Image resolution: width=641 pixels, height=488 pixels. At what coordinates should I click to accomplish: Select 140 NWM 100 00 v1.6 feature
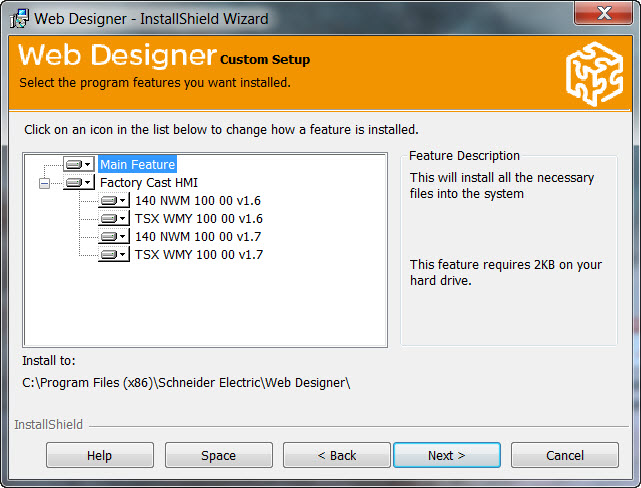tap(198, 200)
